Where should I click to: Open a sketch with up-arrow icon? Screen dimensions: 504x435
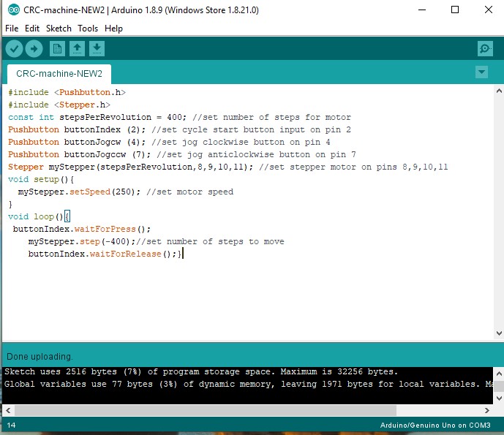tap(77, 49)
